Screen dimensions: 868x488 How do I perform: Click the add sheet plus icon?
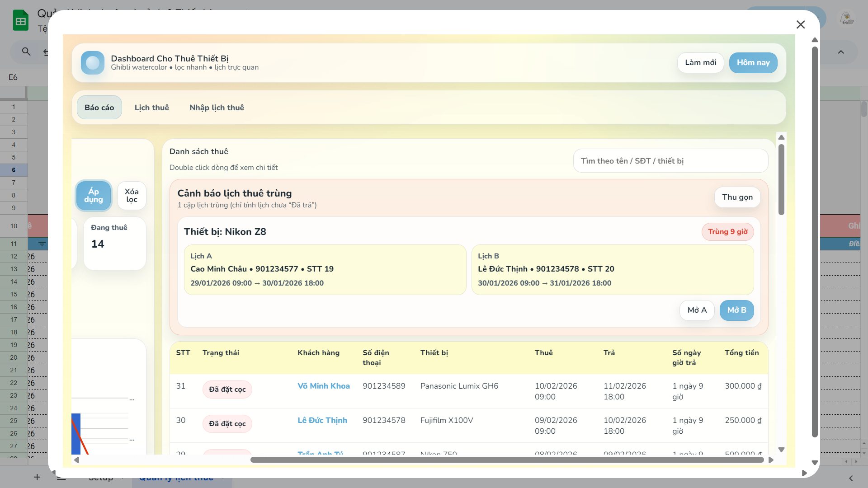pyautogui.click(x=37, y=477)
